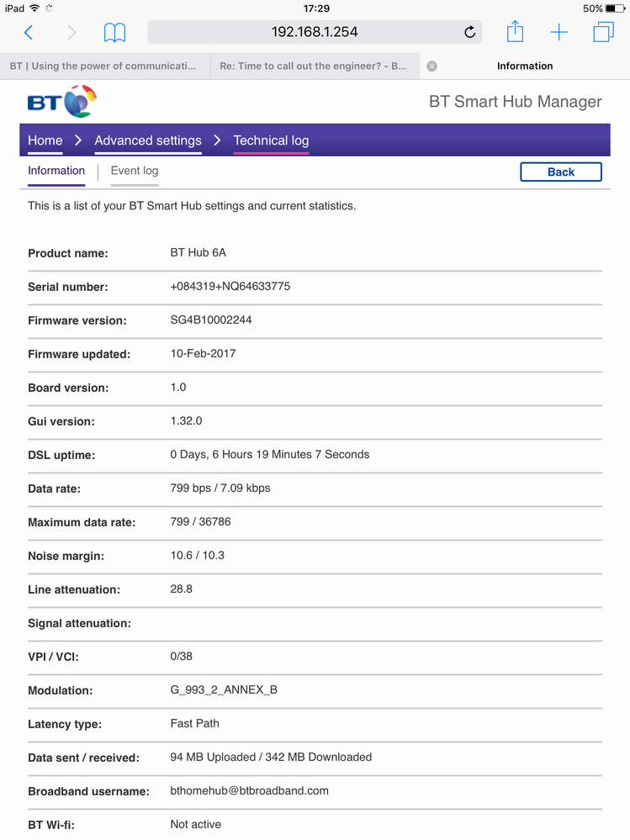Tap the Safari forward arrow
The image size is (630, 840).
[x=71, y=32]
